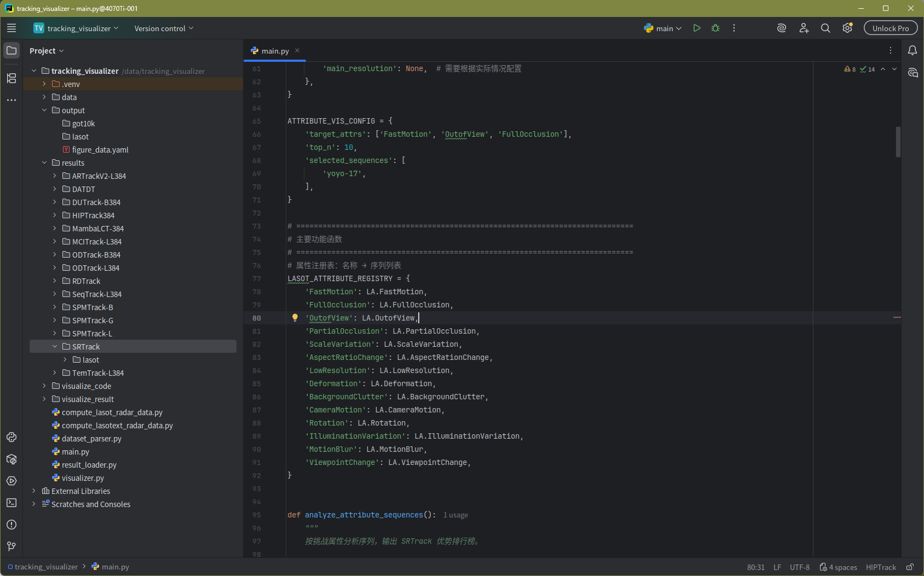The height and width of the screenshot is (576, 924).
Task: Toggle the Project tool window icon
Action: coord(11,50)
